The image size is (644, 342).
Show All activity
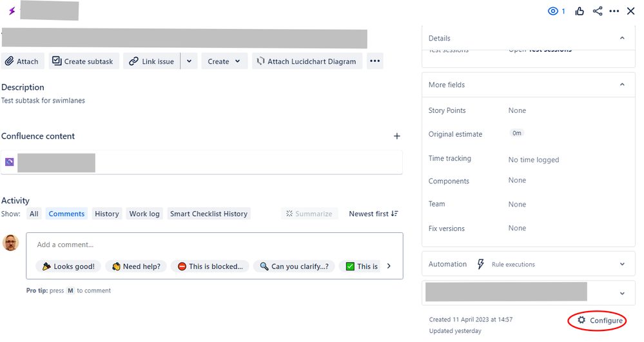coord(34,214)
